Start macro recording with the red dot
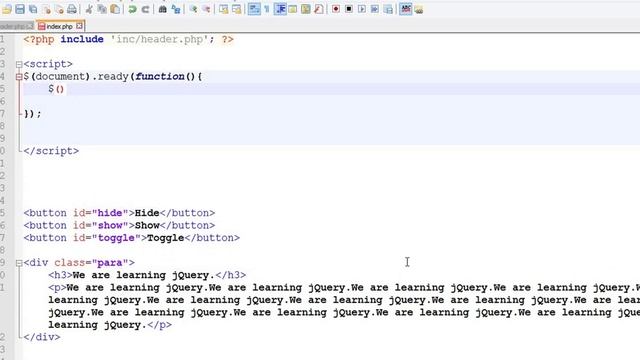 point(336,9)
